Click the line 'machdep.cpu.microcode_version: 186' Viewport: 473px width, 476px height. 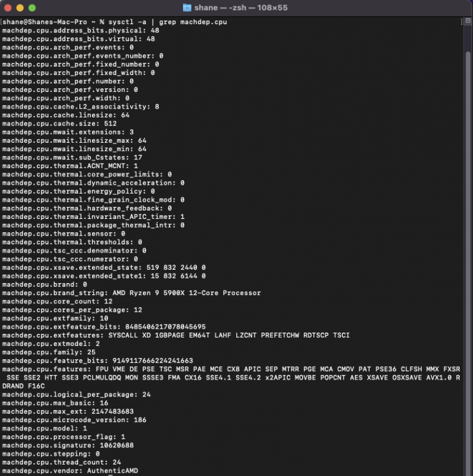click(74, 420)
